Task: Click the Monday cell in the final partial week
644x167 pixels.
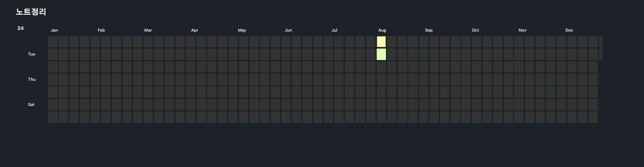Action: pyautogui.click(x=601, y=42)
